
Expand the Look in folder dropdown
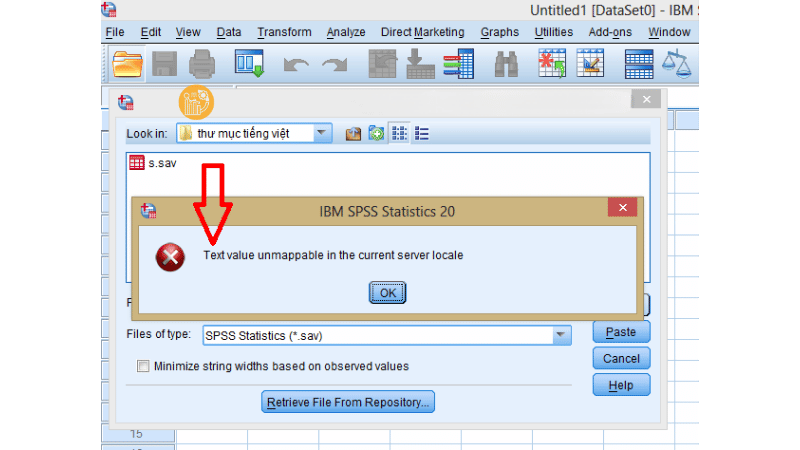[x=321, y=133]
